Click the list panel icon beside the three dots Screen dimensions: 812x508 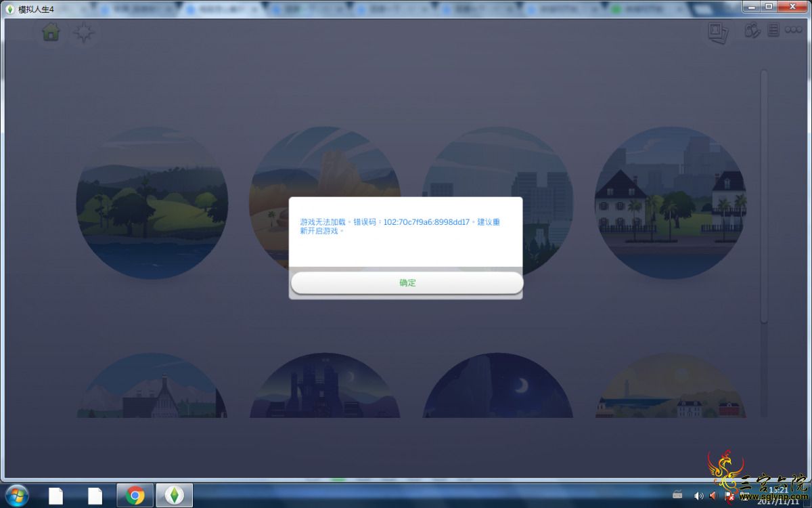click(773, 30)
